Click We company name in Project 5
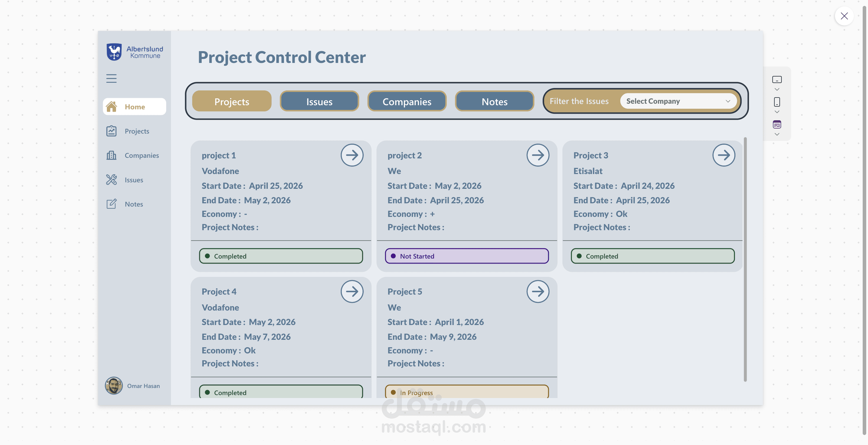 [x=394, y=308]
